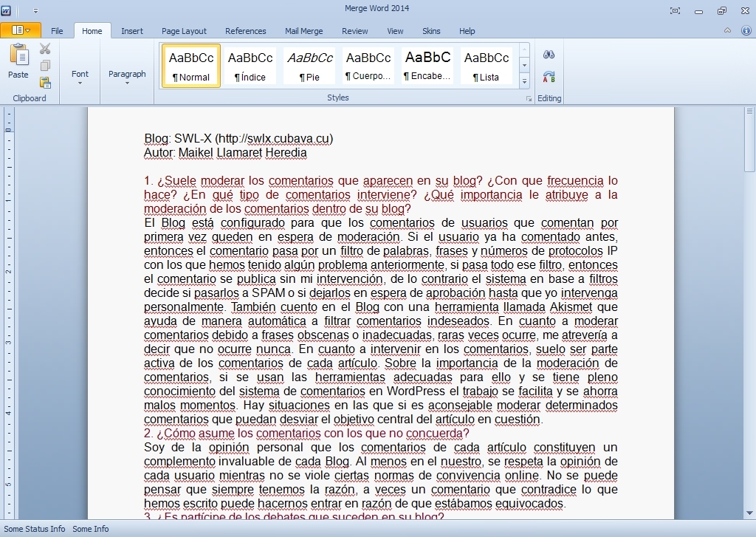Screen dimensions: 756x537
Task: Select the Home tab
Action: (x=92, y=31)
